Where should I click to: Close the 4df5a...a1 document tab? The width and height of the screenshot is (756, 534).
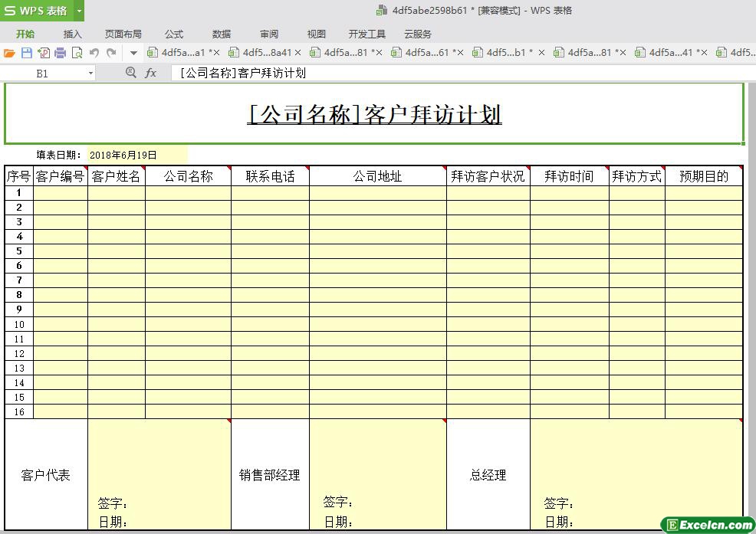215,53
